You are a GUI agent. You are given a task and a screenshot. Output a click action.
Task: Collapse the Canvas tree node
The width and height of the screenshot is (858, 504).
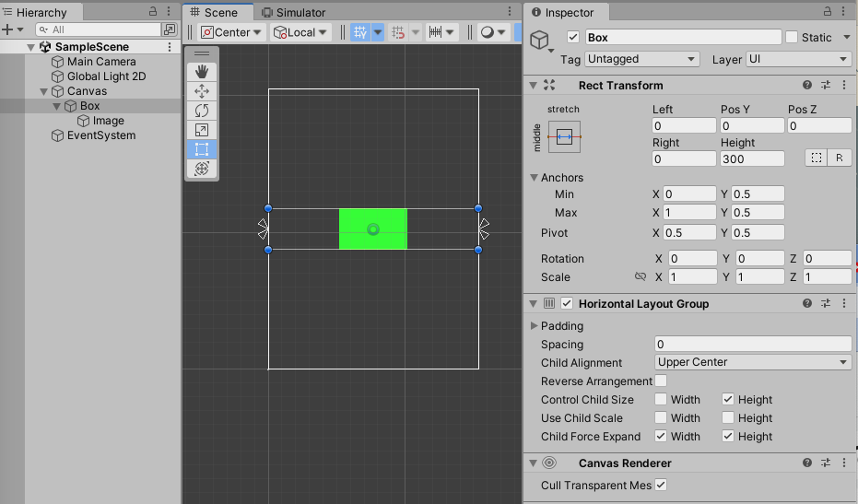(x=44, y=91)
